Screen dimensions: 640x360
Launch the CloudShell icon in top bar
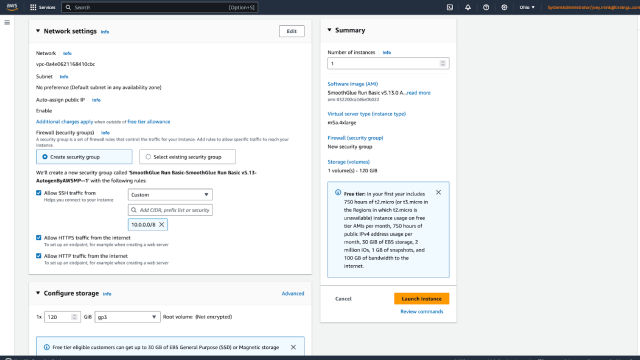pyautogui.click(x=450, y=7)
